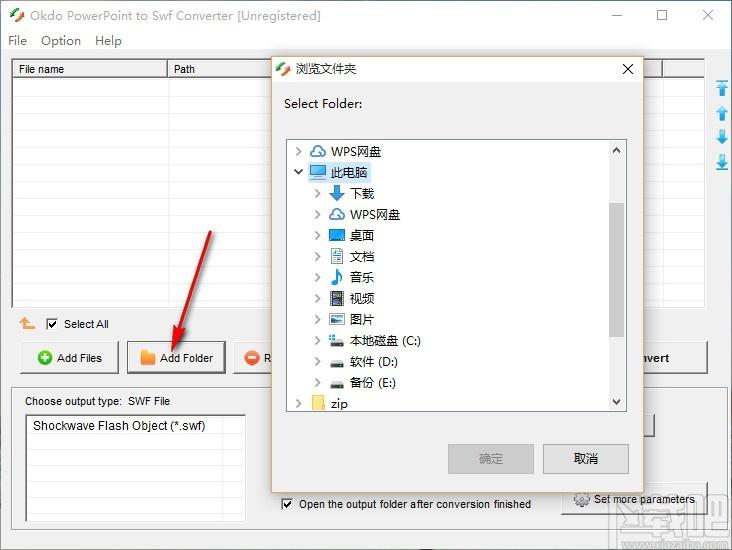
Task: Expand the 音乐 folder node
Action: pos(317,277)
